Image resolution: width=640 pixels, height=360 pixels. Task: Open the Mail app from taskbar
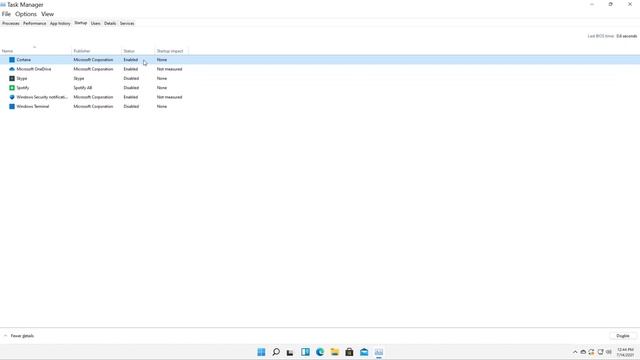[x=364, y=352]
